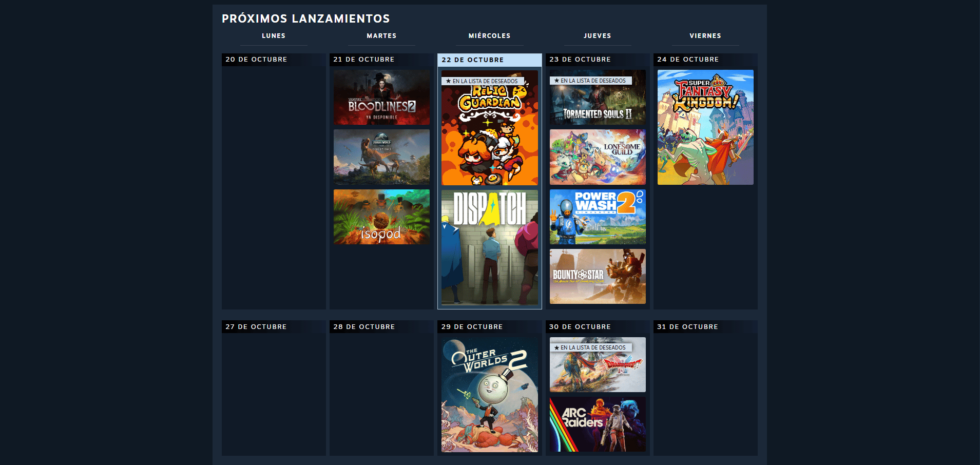
Task: Click the 28 DE OCTUBRE date header
Action: [381, 327]
